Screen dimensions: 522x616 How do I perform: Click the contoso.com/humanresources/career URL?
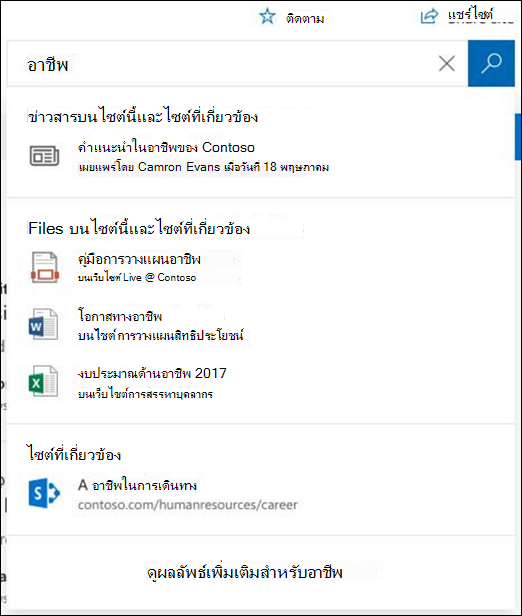(187, 505)
